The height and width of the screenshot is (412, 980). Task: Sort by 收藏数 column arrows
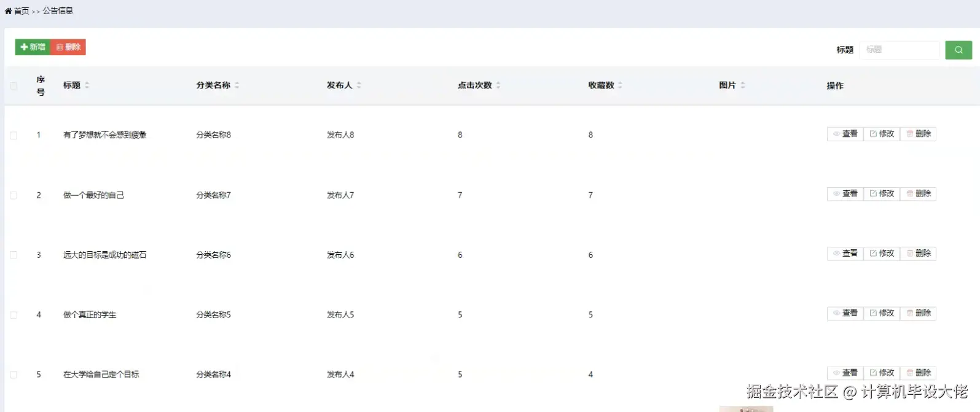620,85
